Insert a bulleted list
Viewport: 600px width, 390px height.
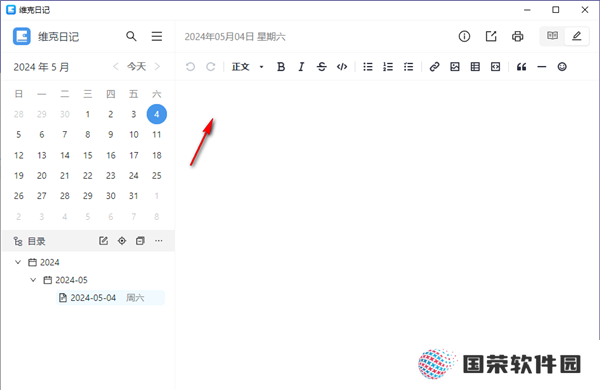368,67
